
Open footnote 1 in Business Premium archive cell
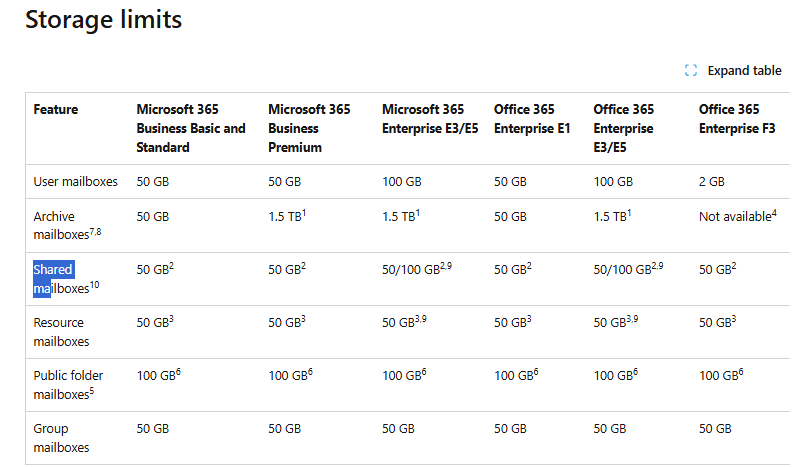tap(303, 212)
